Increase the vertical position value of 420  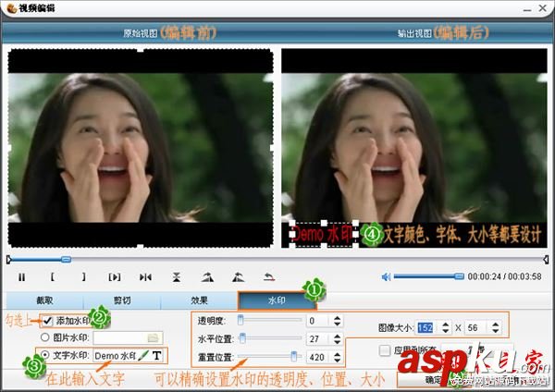coord(337,354)
